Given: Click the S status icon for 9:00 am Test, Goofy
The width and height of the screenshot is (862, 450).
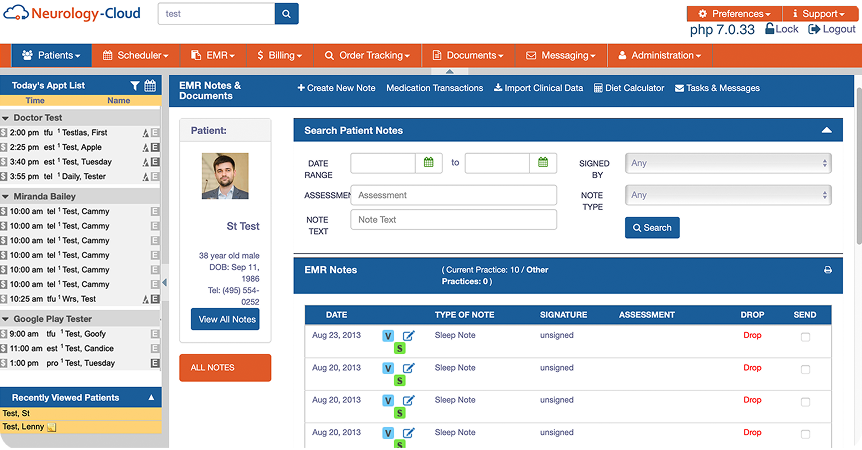Looking at the screenshot, I should click(4, 334).
